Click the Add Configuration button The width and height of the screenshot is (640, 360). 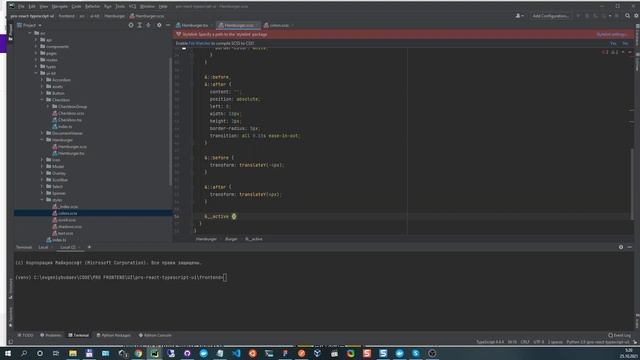[550, 16]
